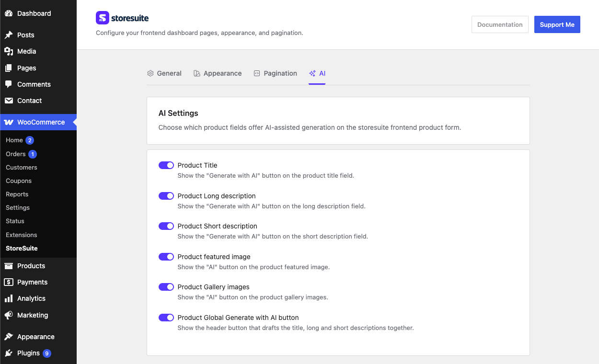
Task: Click the Comments bubble icon
Action: pos(9,84)
